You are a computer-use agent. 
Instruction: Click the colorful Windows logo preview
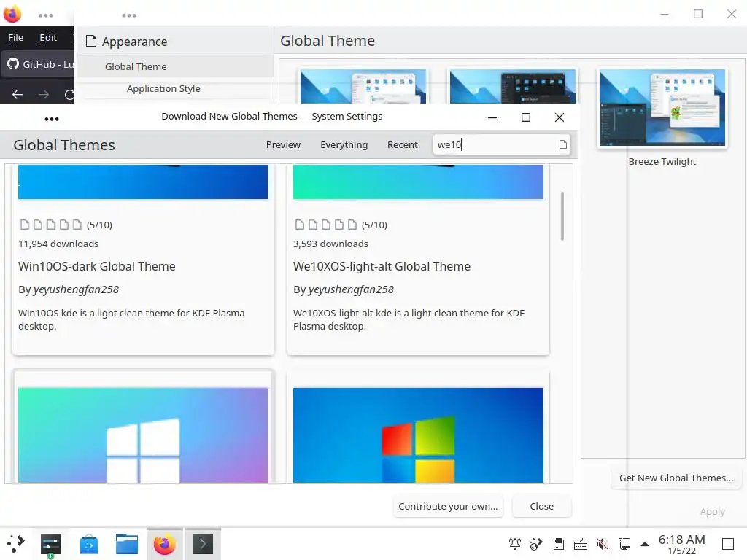pyautogui.click(x=418, y=435)
